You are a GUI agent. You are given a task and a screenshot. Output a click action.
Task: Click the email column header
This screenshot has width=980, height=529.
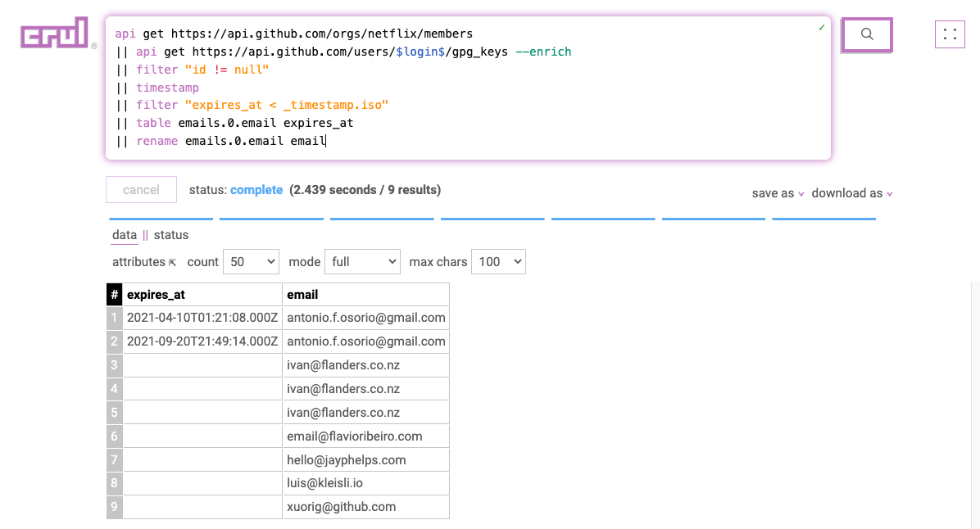click(365, 294)
